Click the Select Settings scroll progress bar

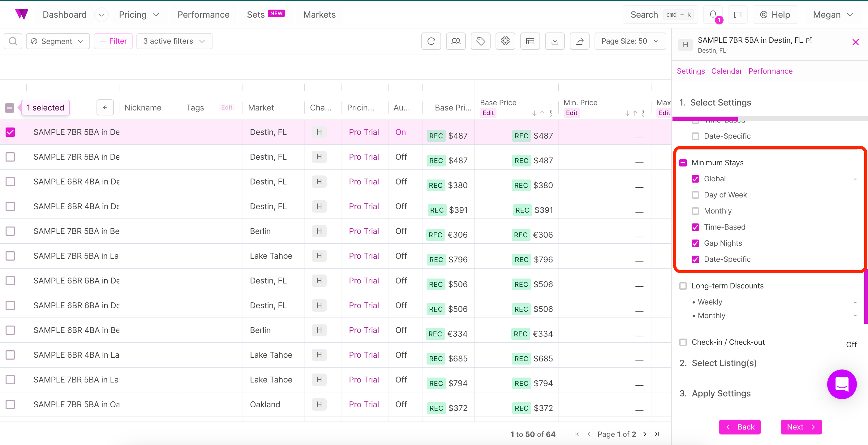[x=770, y=119]
